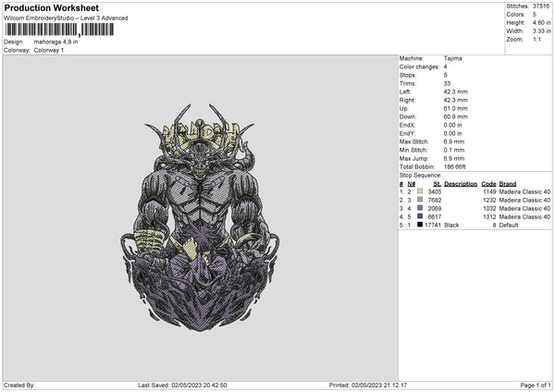Click the 'EndY:' label
This screenshot has width=555, height=392.
(x=407, y=133)
